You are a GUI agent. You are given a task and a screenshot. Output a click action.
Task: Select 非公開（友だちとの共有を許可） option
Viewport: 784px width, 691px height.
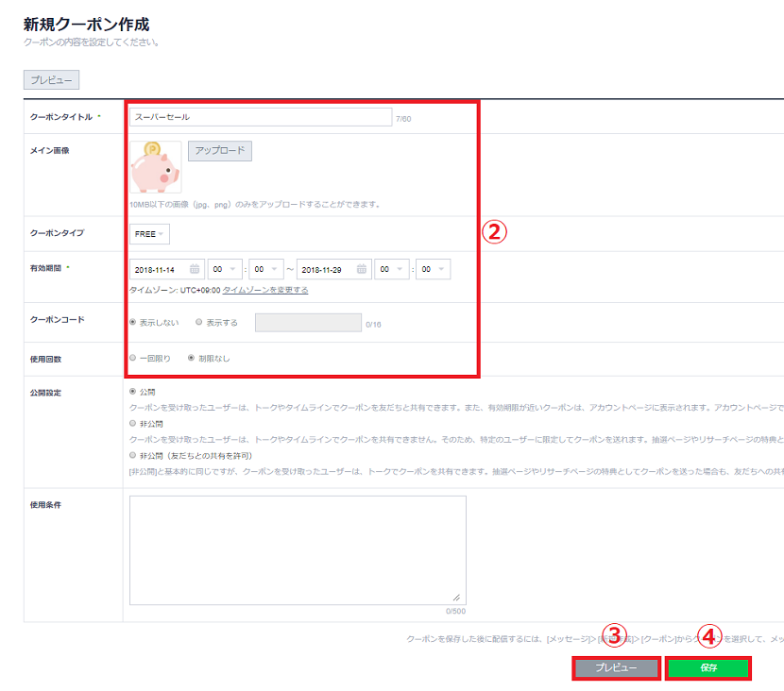point(133,455)
